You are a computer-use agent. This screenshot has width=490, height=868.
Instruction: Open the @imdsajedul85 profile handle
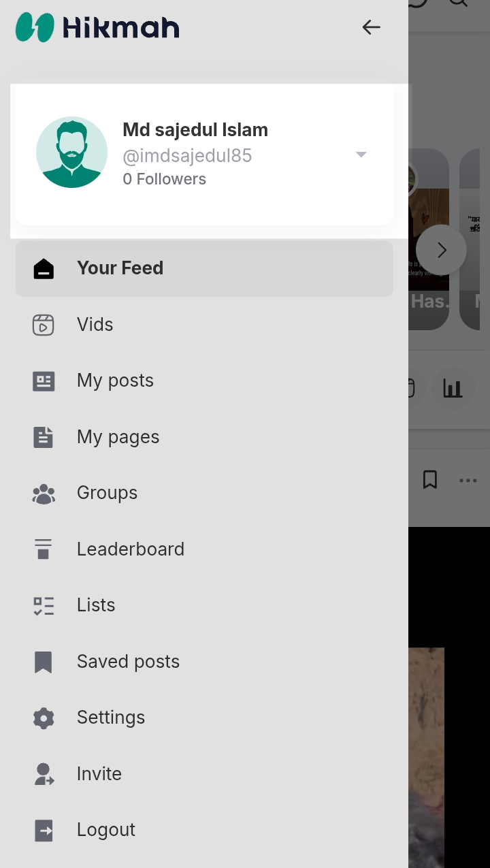[x=187, y=156]
